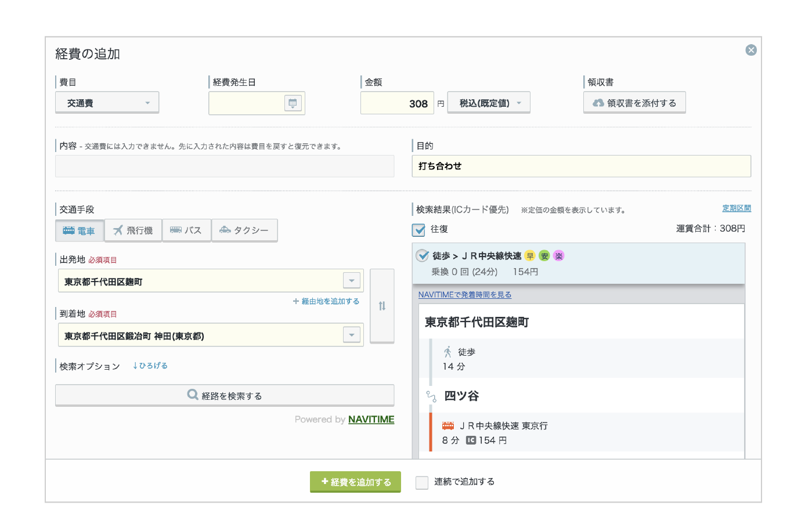Expand the 到着地 arrival dropdown arrow

pos(352,335)
